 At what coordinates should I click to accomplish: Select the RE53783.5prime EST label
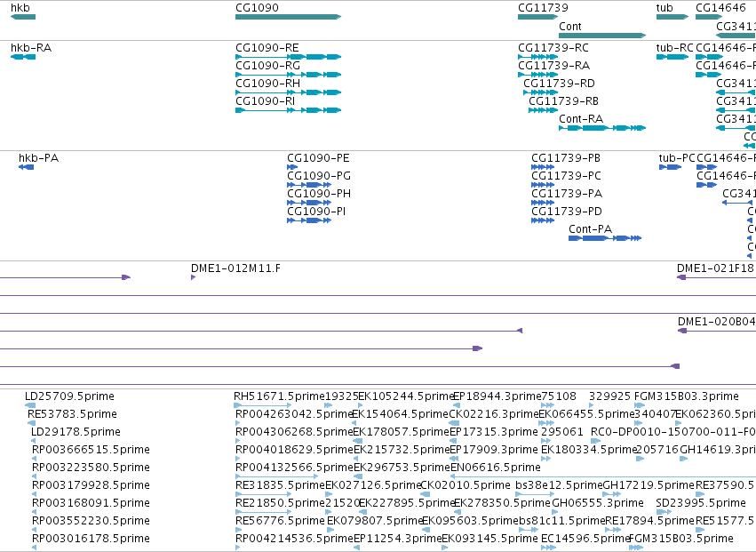(x=72, y=414)
